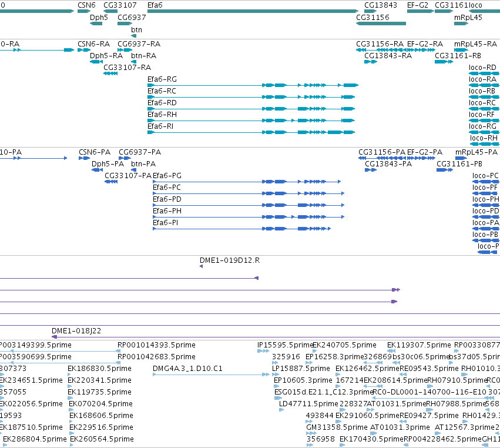This screenshot has width=500, height=448.
Task: Click the CG33107-RA transcript label
Action: 127,68
